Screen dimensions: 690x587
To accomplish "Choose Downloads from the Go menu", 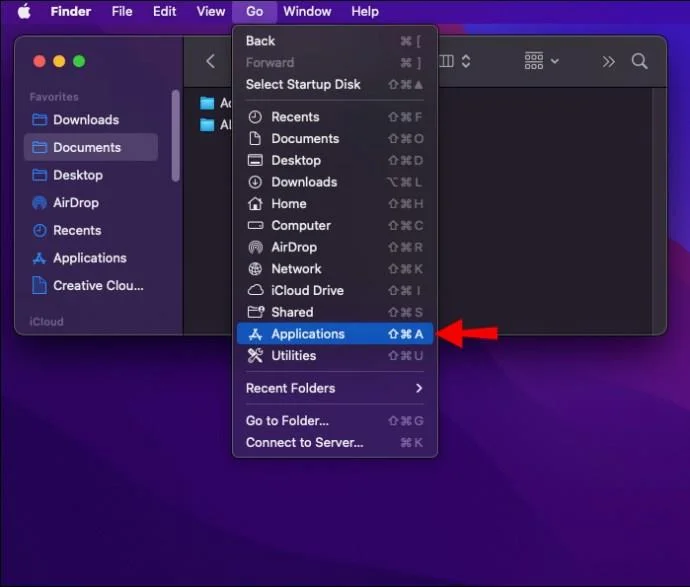I will pyautogui.click(x=334, y=182).
